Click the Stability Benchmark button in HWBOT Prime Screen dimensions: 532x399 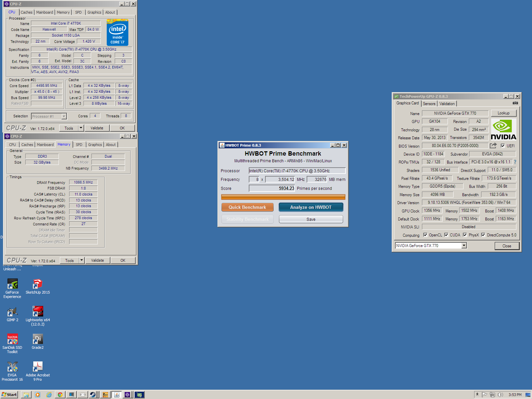coord(247,219)
